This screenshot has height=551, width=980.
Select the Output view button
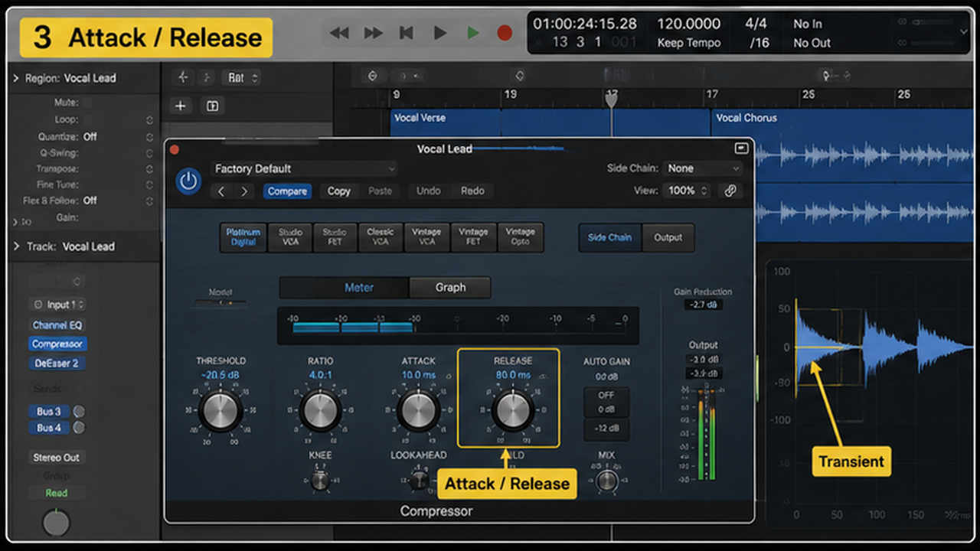668,237
